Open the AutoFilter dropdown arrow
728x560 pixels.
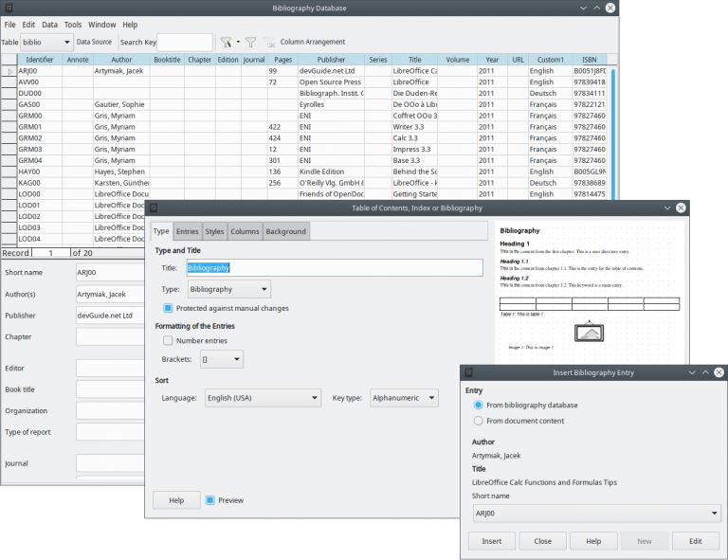[236, 43]
